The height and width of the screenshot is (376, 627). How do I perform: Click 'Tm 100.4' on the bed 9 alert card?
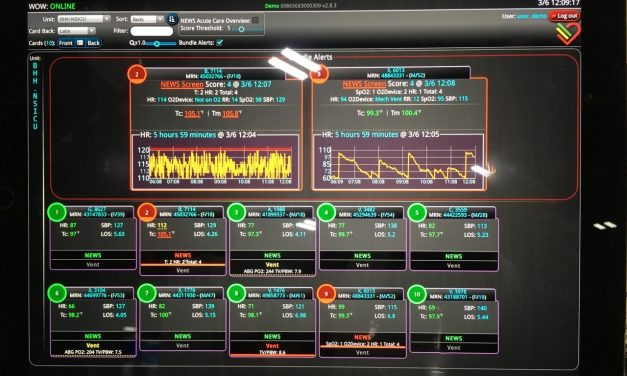click(x=406, y=113)
